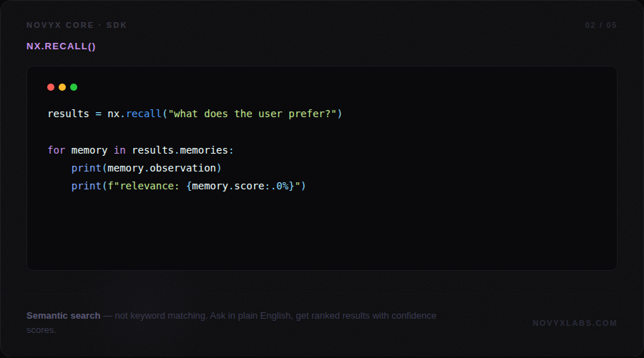This screenshot has width=644, height=358.
Task: Click the first print call
Action: [86, 168]
